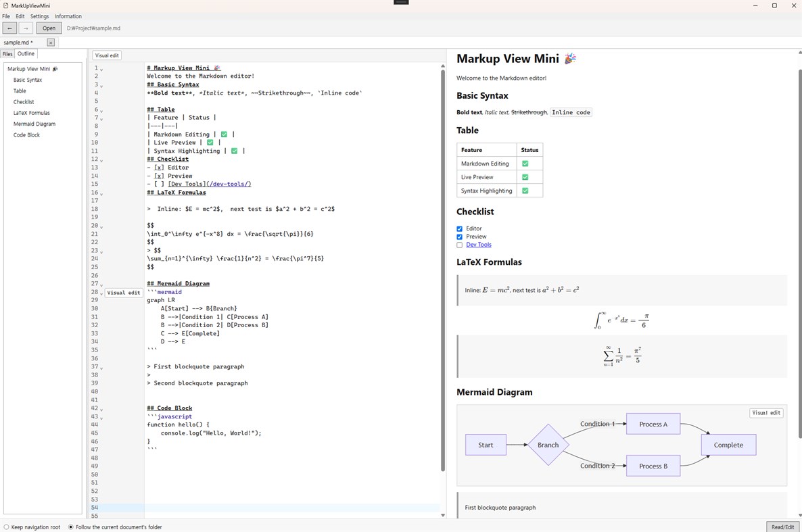This screenshot has width=802, height=532.
Task: Collapse the LaTeX Formulas fold at line 16
Action: (x=101, y=194)
